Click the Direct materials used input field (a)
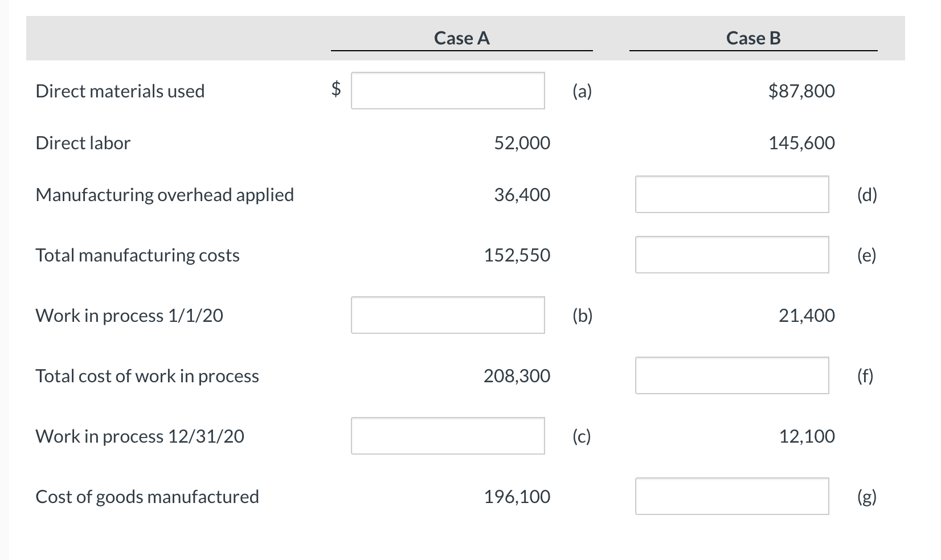Viewport: 941px width, 560px height. (448, 90)
